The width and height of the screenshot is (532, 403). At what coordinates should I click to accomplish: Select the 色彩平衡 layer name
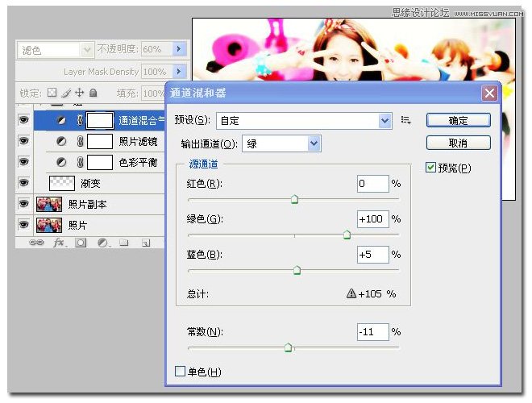[138, 162]
